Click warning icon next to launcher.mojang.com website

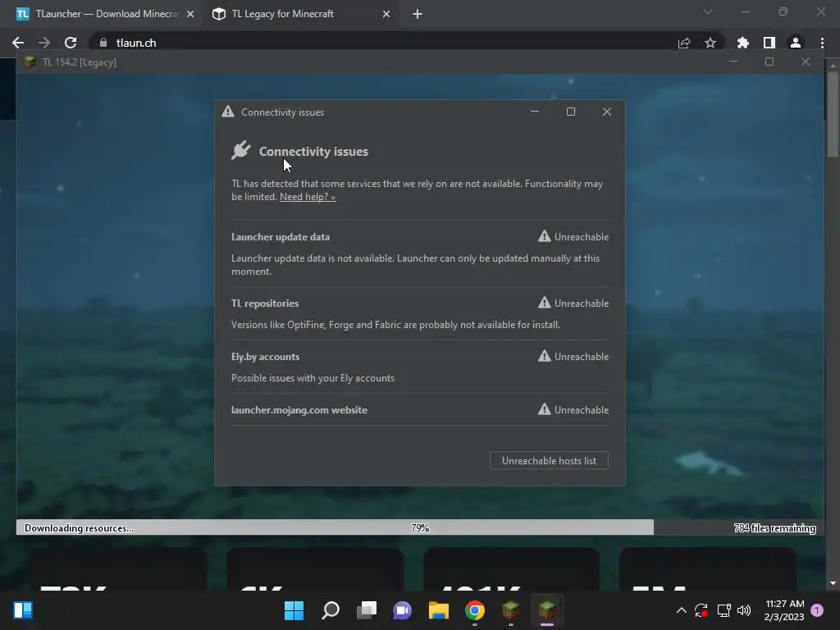(545, 409)
